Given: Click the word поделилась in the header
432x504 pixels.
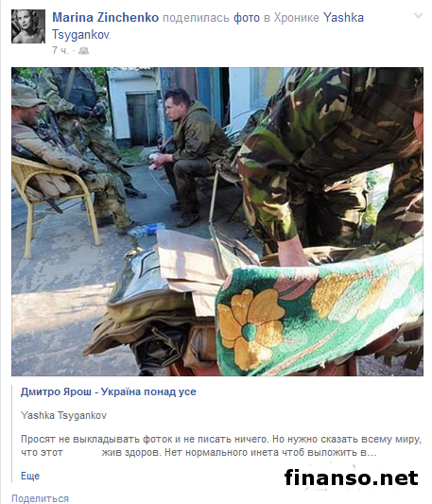Looking at the screenshot, I should pos(196,18).
